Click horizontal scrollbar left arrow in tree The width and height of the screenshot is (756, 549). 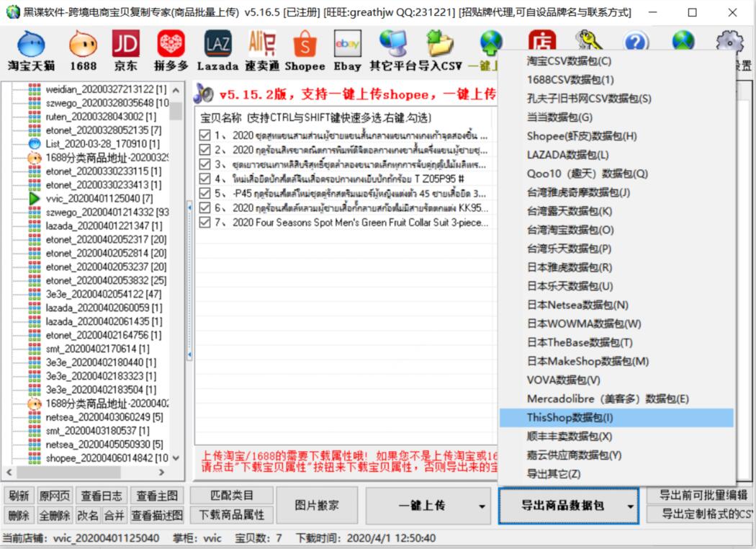click(x=9, y=473)
